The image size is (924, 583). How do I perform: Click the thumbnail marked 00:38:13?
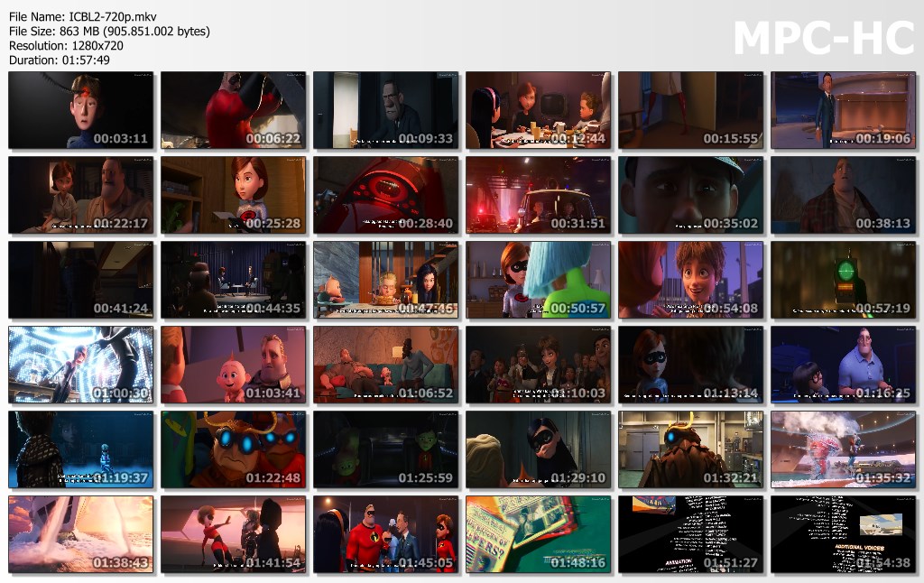click(844, 195)
